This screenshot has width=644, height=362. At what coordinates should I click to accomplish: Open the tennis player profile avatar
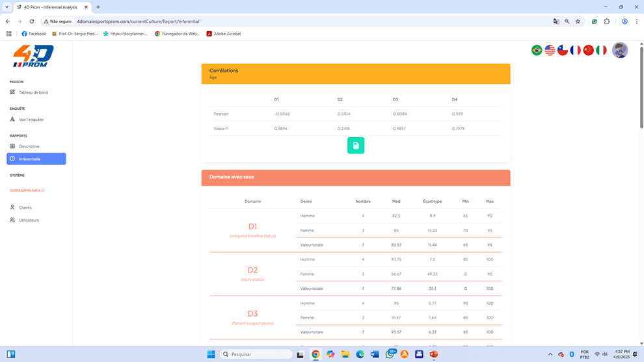[x=620, y=50]
